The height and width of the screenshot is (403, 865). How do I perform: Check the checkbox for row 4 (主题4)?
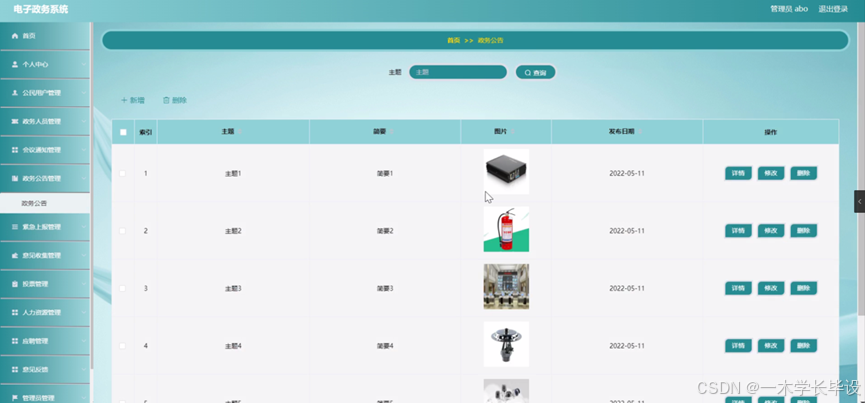click(122, 346)
